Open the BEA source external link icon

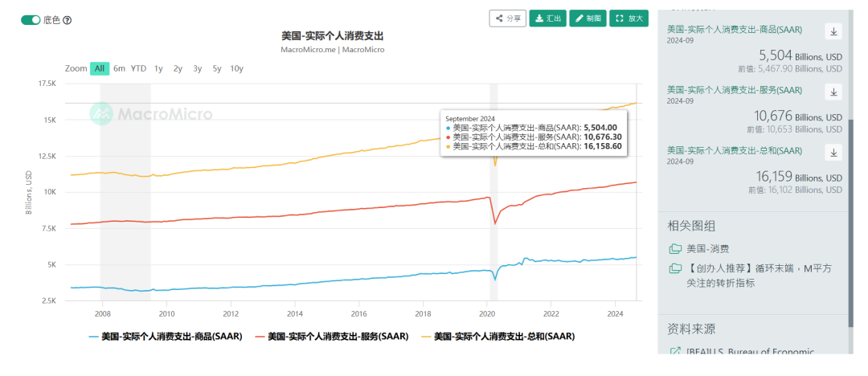click(x=675, y=352)
